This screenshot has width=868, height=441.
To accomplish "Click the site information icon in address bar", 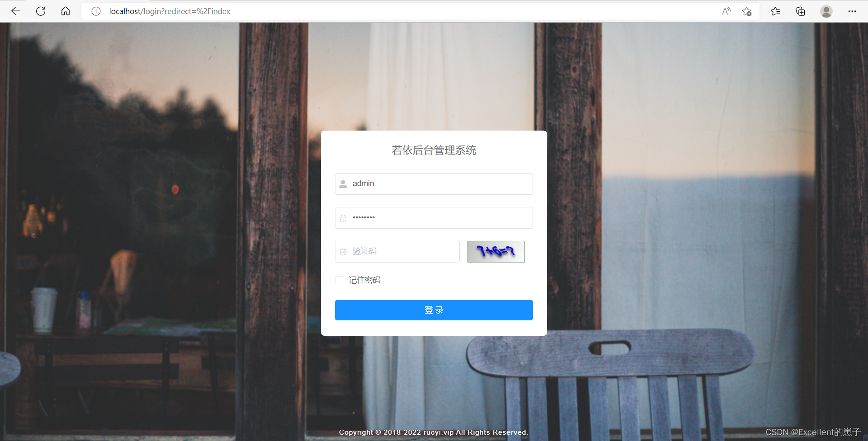I will coord(96,11).
